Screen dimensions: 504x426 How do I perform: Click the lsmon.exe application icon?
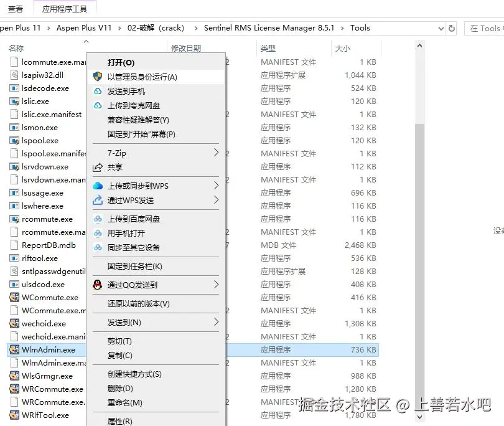(x=14, y=128)
